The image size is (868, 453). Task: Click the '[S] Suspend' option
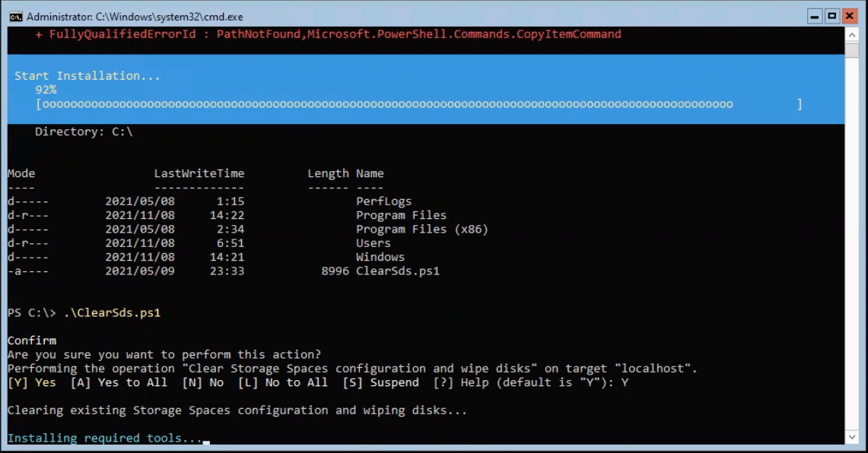pyautogui.click(x=381, y=382)
